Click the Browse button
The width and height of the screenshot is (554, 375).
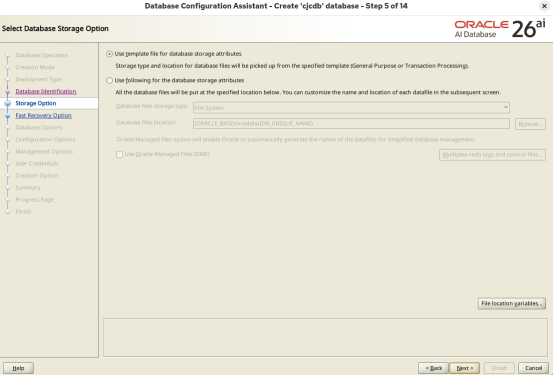click(530, 124)
